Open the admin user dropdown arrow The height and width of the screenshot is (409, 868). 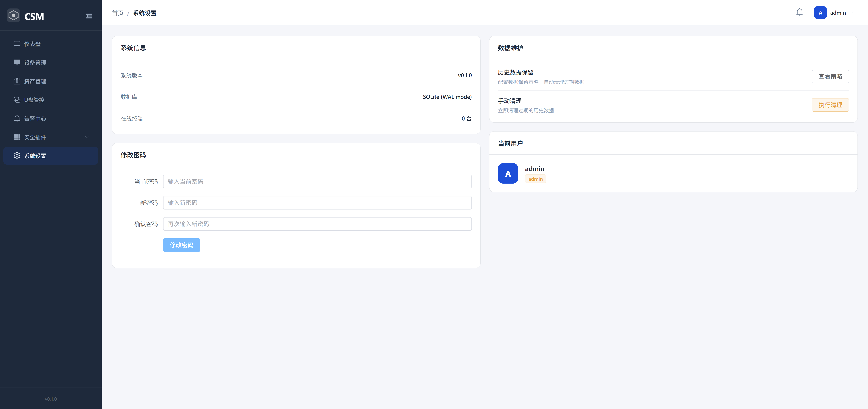[852, 13]
